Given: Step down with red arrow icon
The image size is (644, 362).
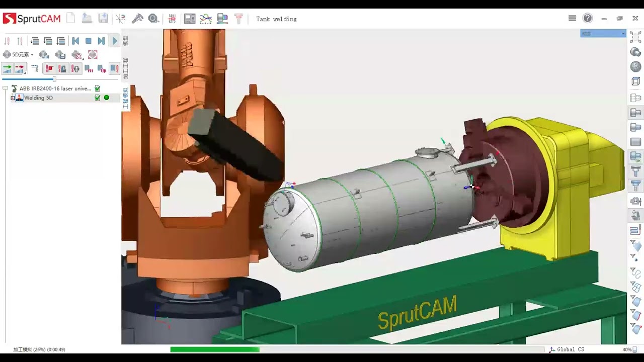Looking at the screenshot, I should coord(7,41).
